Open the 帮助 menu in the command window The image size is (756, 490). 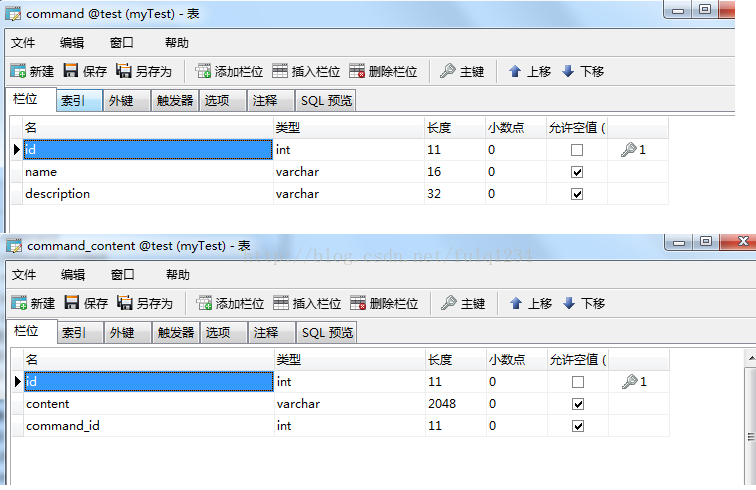pos(176,43)
